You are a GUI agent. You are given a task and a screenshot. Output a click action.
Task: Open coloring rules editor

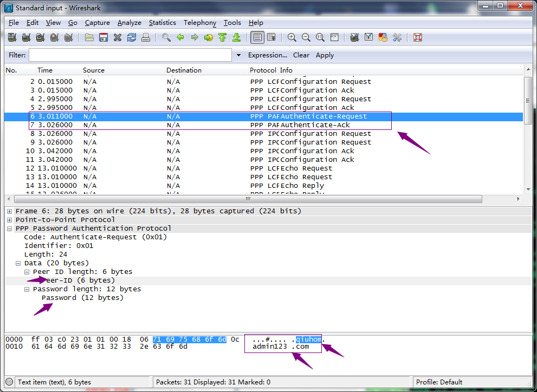[x=383, y=37]
